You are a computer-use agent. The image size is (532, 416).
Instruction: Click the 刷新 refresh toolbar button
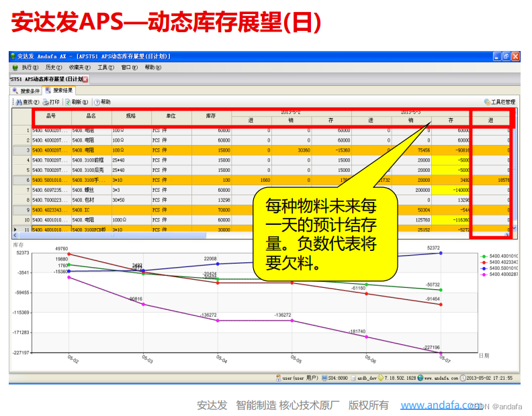pos(77,102)
